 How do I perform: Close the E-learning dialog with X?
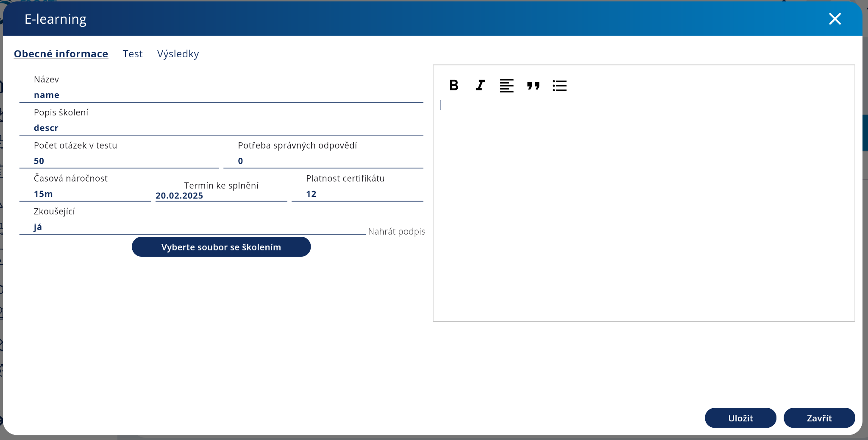835,19
